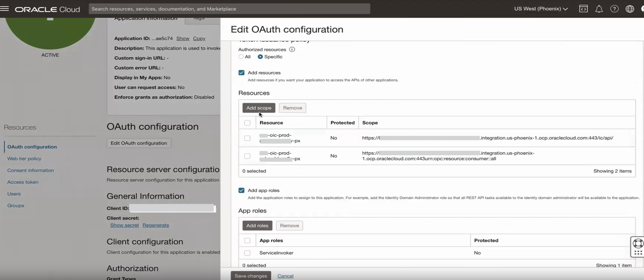Click the Protected header in Resources table
This screenshot has height=280, width=644.
tap(342, 123)
